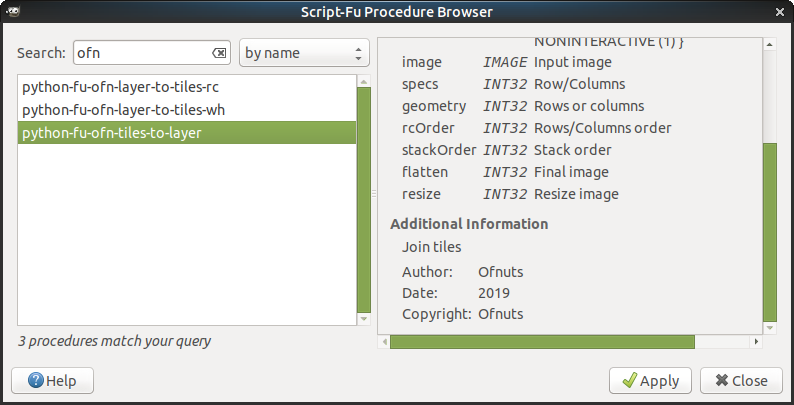Clear the search field text
This screenshot has height=405, width=794.
[x=219, y=53]
